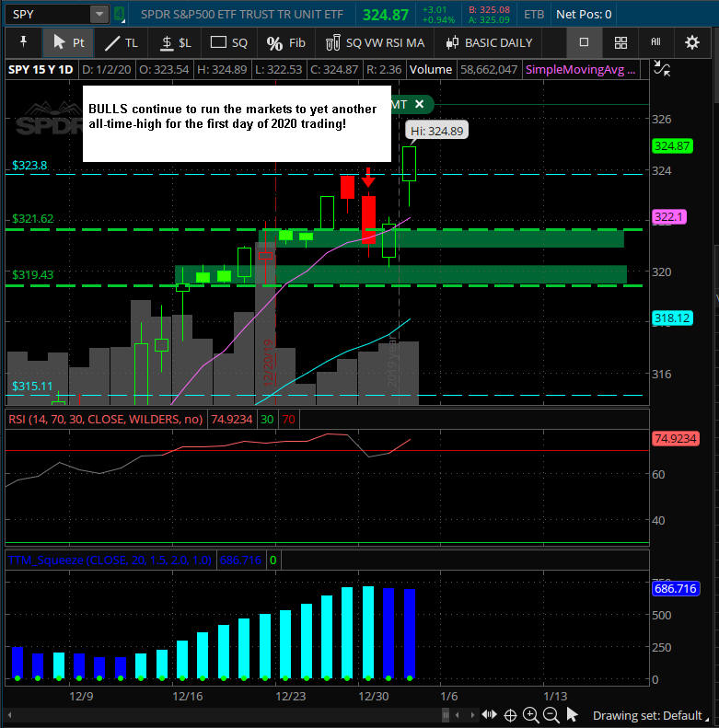This screenshot has height=728, width=719.
Task: Activate the Fib retracement tool
Action: click(284, 42)
